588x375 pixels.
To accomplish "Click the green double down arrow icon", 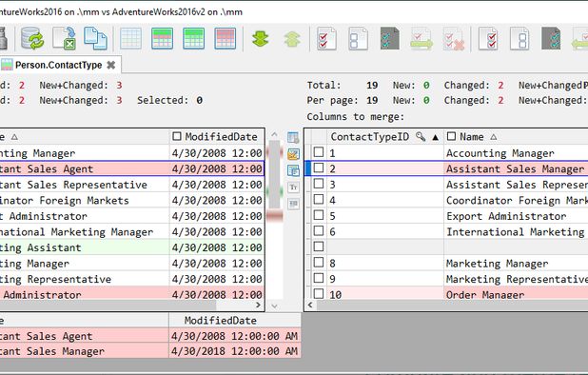I will (x=261, y=39).
